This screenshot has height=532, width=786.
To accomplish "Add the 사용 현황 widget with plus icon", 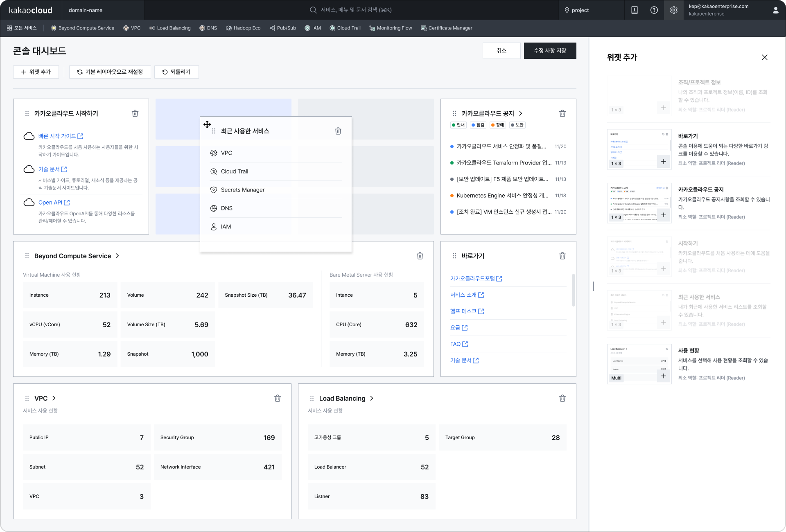I will 663,376.
